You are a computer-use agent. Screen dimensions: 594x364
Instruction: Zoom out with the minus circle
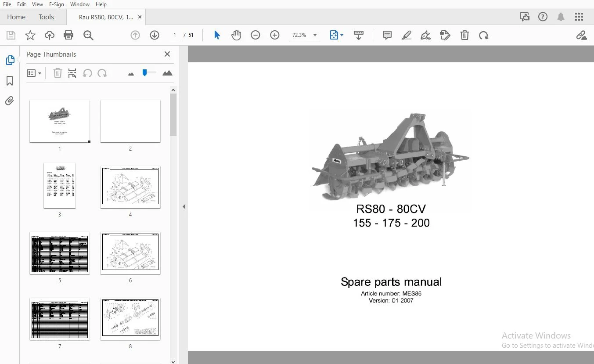pyautogui.click(x=256, y=35)
